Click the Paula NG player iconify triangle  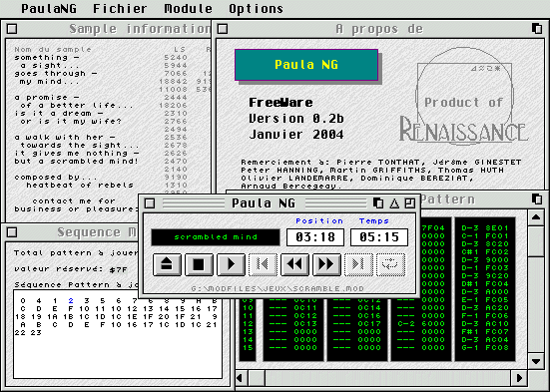[394, 203]
